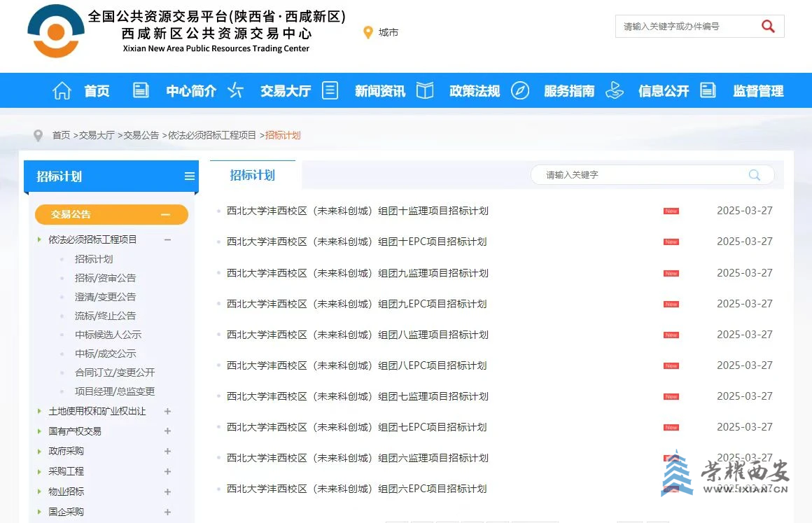The height and width of the screenshot is (523, 812).
Task: Select the 招标计划 tab above the list
Action: (x=252, y=175)
